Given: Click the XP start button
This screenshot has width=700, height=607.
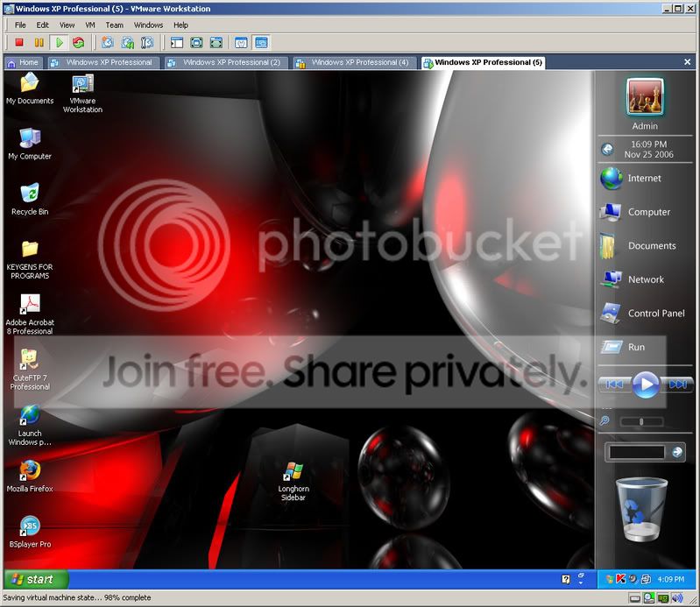Looking at the screenshot, I should pos(36,579).
